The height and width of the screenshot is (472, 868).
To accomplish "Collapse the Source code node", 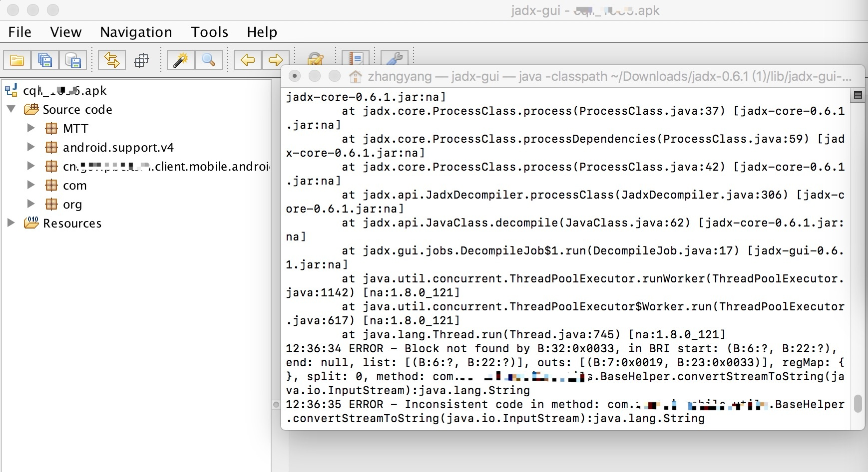I will point(11,109).
